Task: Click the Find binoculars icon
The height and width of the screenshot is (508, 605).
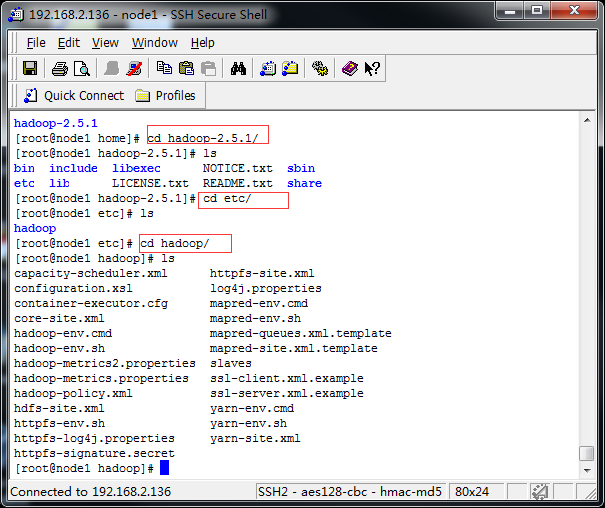Action: pos(238,69)
